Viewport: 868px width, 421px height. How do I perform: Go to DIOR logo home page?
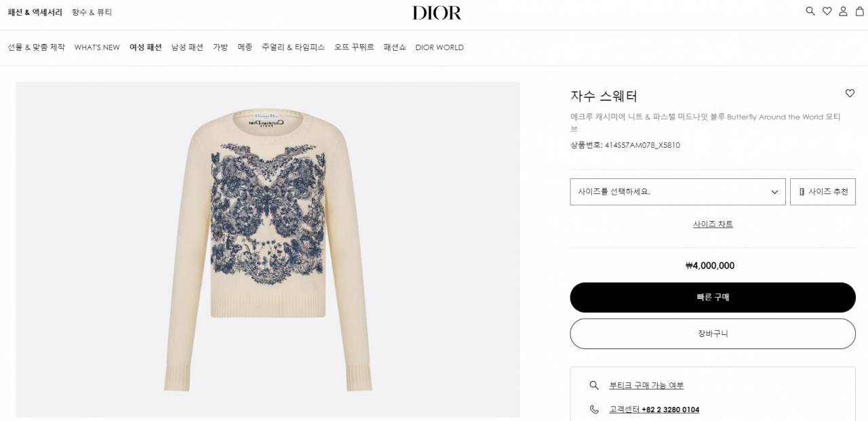(x=437, y=13)
